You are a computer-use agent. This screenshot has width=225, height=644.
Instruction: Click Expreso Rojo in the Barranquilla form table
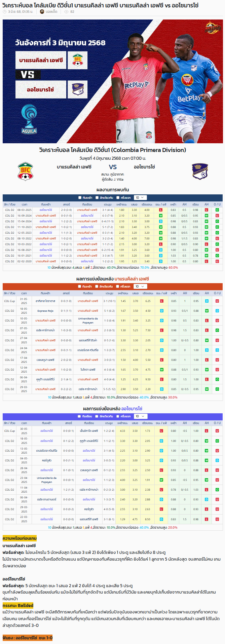point(45,311)
